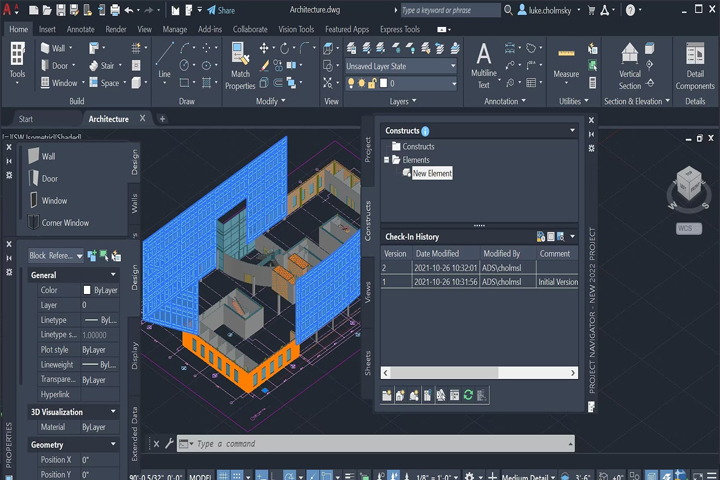The width and height of the screenshot is (720, 480).
Task: Open the Insert ribbon tab
Action: click(47, 29)
